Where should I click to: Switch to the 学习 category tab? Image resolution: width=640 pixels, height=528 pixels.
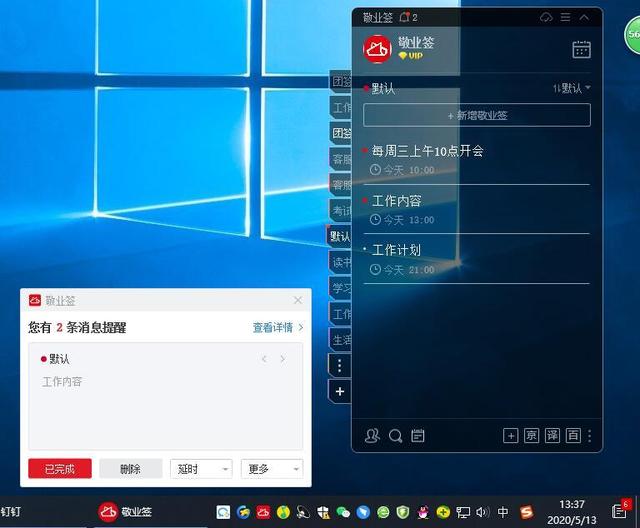click(x=341, y=288)
